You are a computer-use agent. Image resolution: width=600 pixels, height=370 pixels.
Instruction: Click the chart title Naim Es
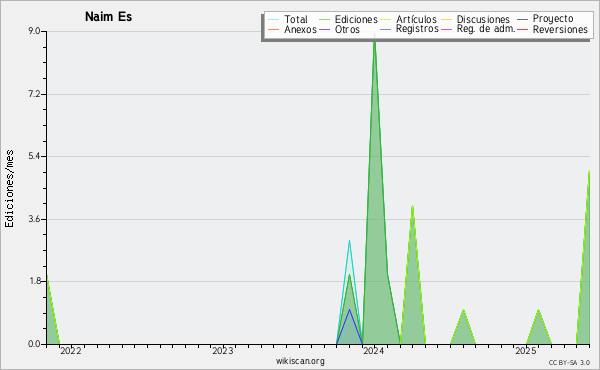(x=108, y=17)
